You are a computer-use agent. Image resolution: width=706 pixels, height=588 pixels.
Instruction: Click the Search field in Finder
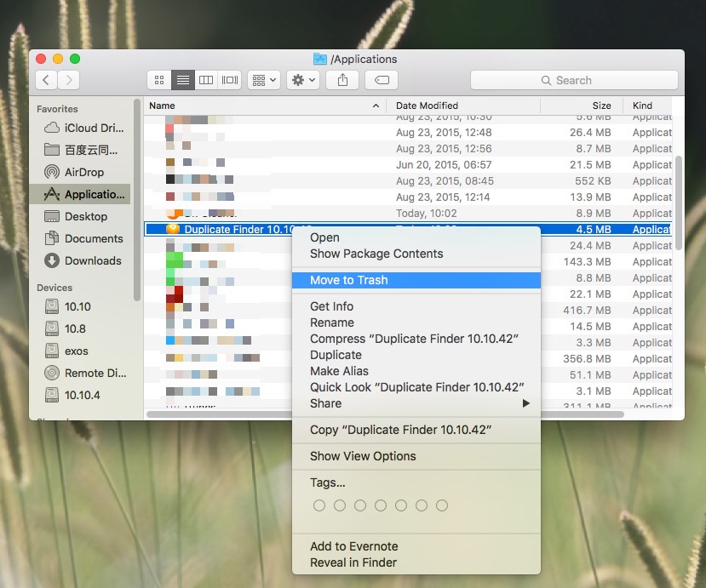[574, 80]
